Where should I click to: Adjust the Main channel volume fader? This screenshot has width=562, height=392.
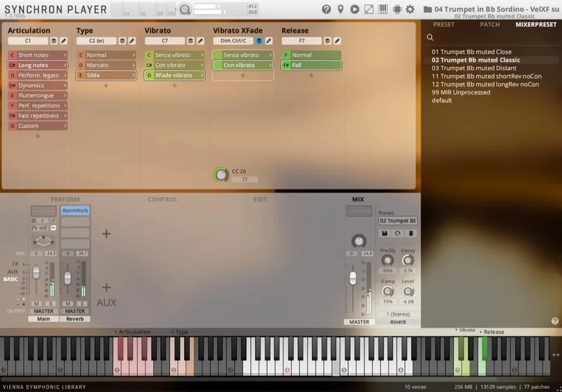[37, 273]
